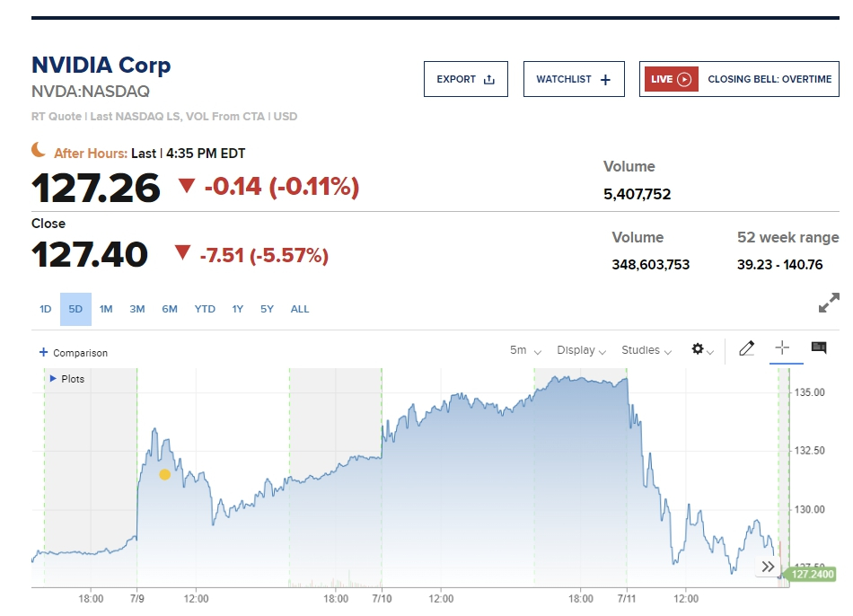Click the Live play icon
This screenshot has width=853, height=616.
pyautogui.click(x=684, y=79)
